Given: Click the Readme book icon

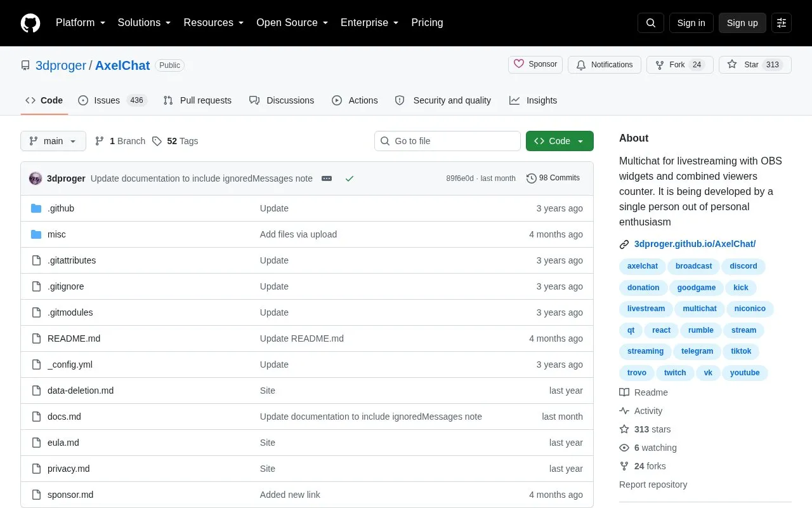Looking at the screenshot, I should [x=624, y=392].
